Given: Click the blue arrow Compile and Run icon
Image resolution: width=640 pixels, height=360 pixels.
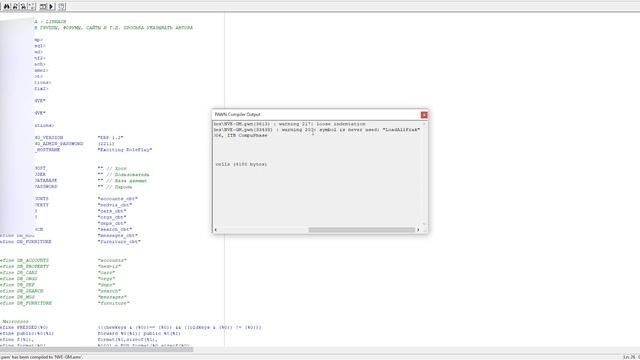Looking at the screenshot, I should 51,7.
